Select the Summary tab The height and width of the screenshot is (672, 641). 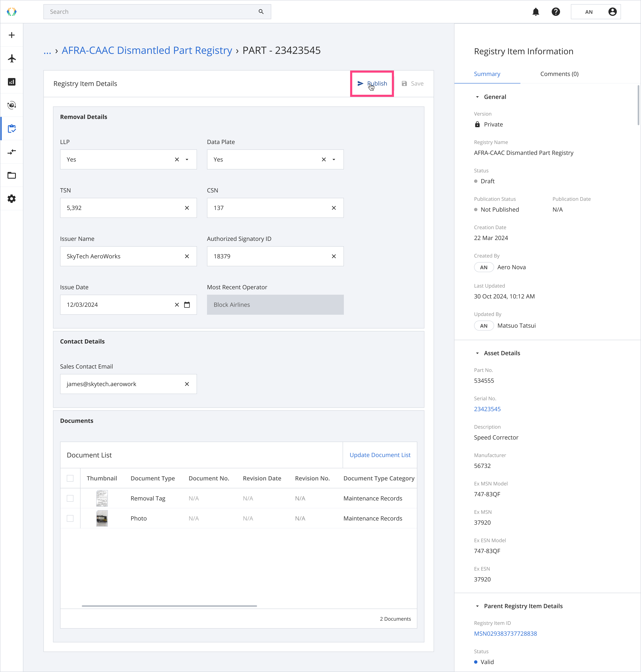[487, 74]
